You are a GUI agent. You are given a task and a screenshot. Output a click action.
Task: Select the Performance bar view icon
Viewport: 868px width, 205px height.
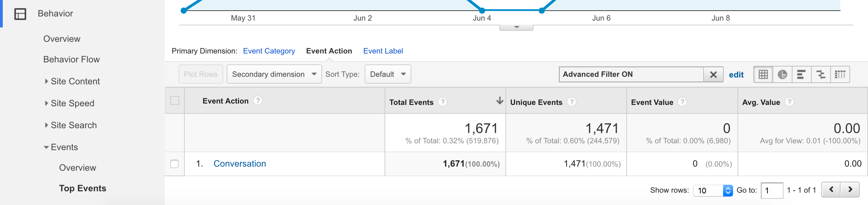801,74
